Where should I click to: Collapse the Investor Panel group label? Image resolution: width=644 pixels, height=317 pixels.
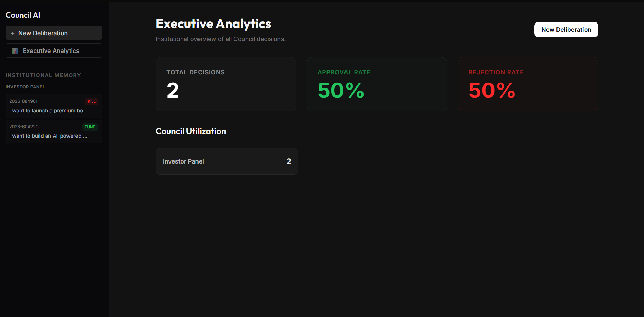pos(25,87)
